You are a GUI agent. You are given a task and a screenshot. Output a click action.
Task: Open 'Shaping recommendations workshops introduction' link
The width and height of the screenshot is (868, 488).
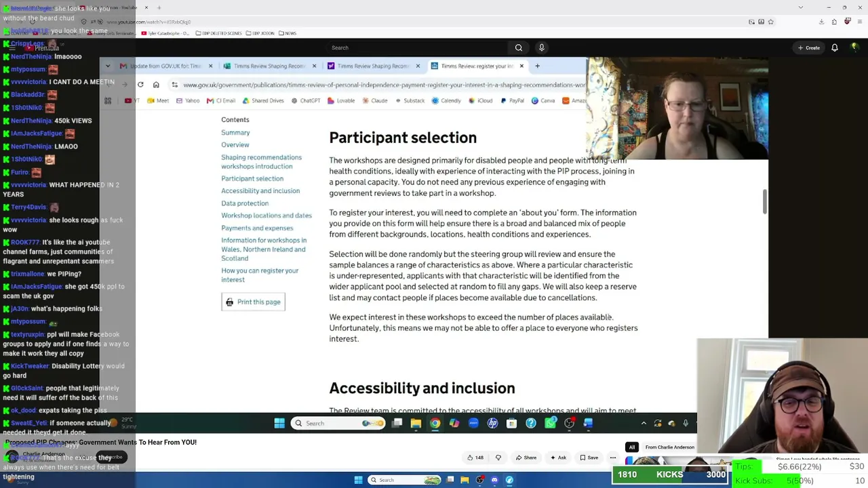(x=261, y=162)
